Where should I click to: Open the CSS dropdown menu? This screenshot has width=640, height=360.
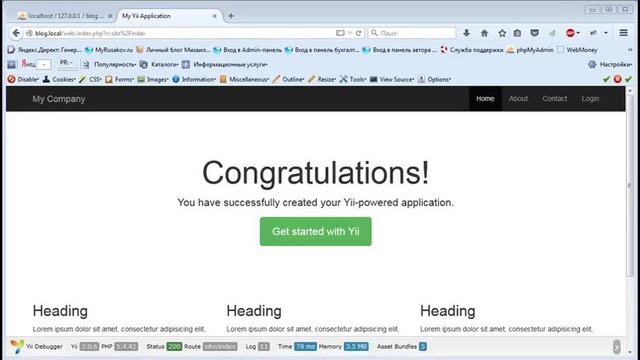(x=90, y=79)
